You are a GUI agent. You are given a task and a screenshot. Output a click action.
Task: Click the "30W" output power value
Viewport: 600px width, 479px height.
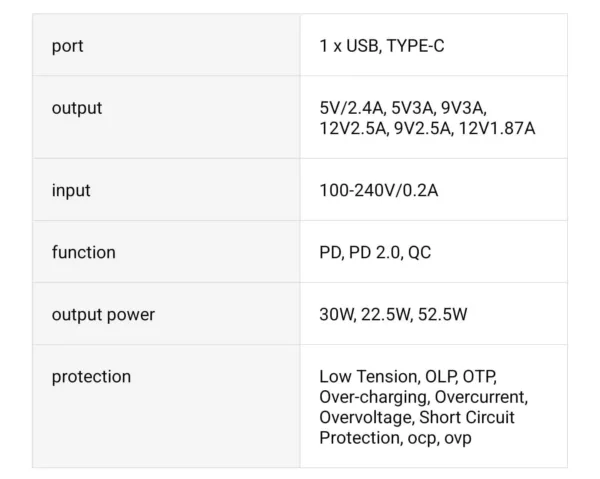click(338, 314)
